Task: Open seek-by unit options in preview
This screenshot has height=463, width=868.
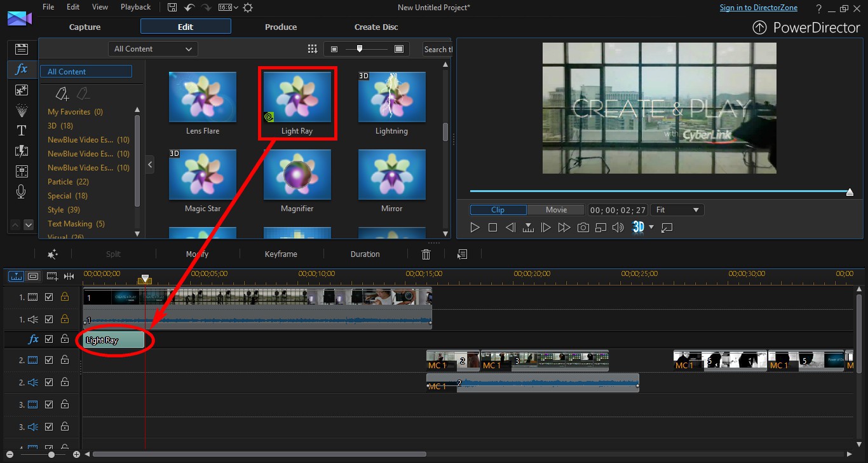Action: tap(528, 228)
